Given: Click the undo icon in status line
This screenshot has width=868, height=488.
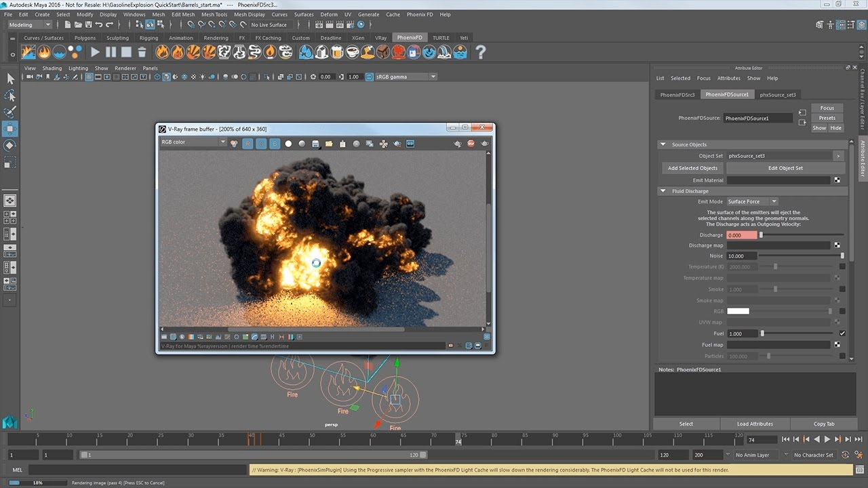Looking at the screenshot, I should click(100, 25).
